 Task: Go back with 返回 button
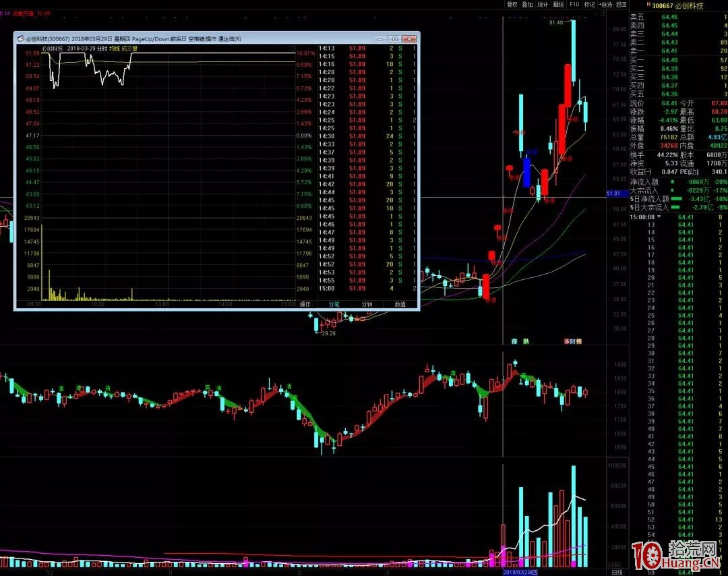pyautogui.click(x=621, y=4)
